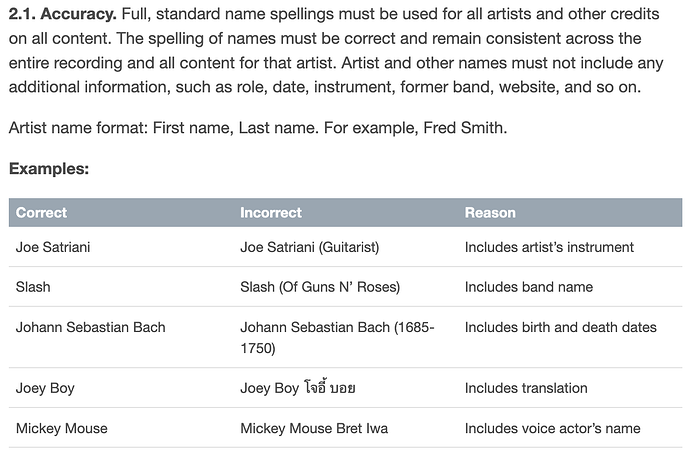Select the Mickey Mouse correct cell
Image resolution: width=690 pixels, height=456 pixels.
pyautogui.click(x=62, y=428)
